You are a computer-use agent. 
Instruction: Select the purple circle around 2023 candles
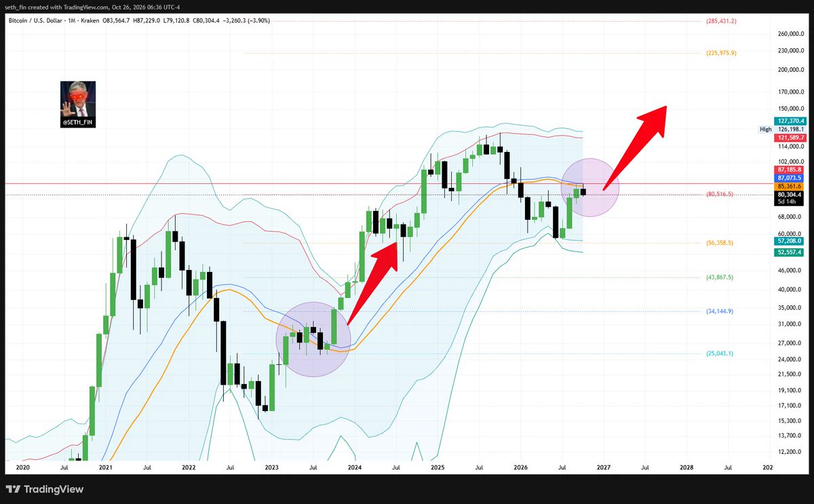pyautogui.click(x=313, y=339)
